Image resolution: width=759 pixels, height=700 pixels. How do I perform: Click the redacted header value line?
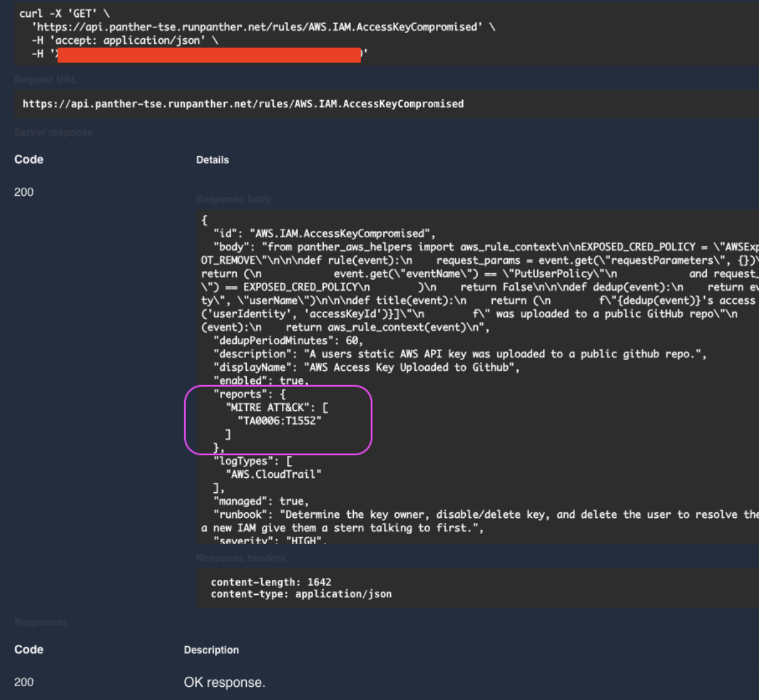coord(200,54)
